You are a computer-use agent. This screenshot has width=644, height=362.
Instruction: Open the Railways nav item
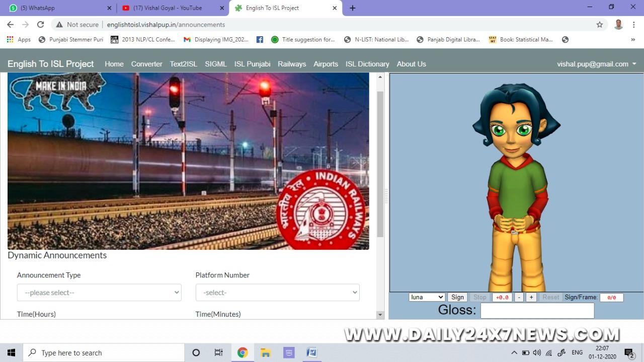click(x=292, y=64)
